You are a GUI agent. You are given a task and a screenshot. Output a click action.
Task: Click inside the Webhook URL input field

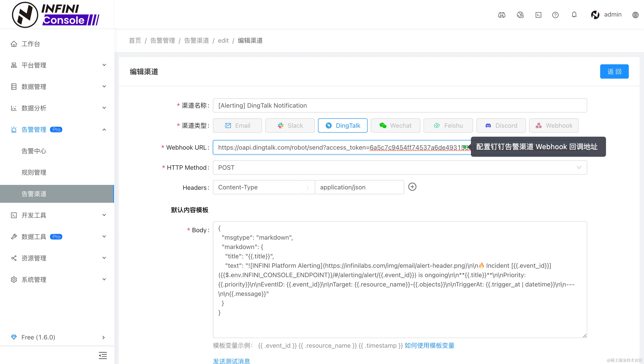(x=325, y=148)
